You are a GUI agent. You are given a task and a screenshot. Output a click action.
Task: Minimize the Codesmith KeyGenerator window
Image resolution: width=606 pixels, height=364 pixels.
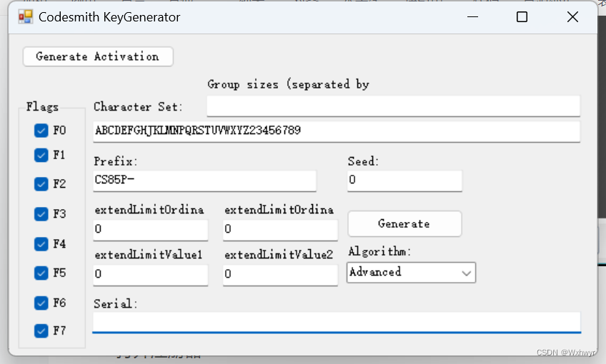472,17
